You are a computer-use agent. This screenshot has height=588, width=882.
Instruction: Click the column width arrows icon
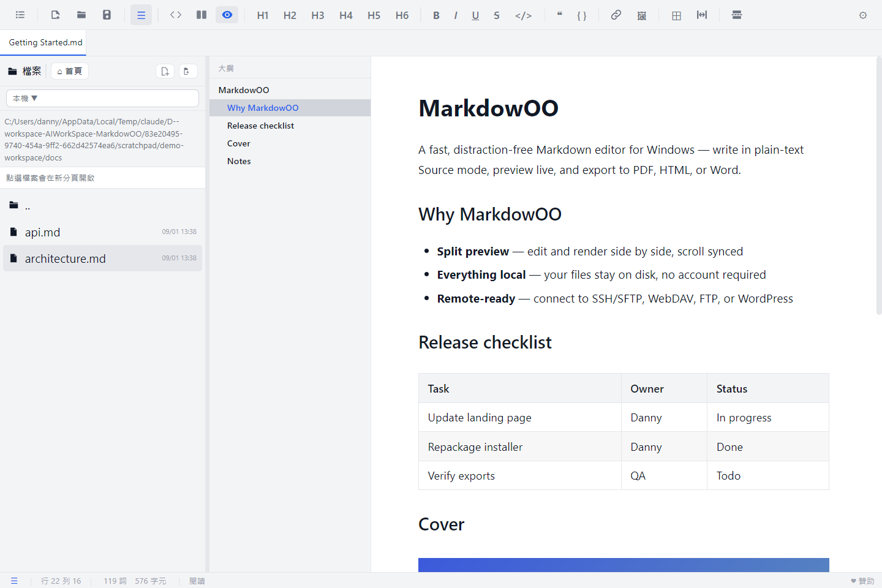[702, 15]
